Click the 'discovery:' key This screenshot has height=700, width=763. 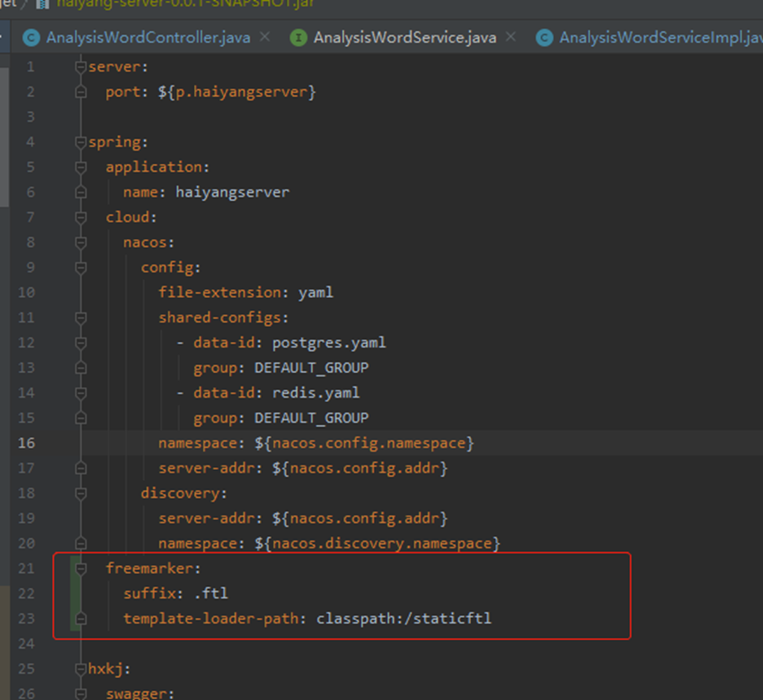click(184, 493)
